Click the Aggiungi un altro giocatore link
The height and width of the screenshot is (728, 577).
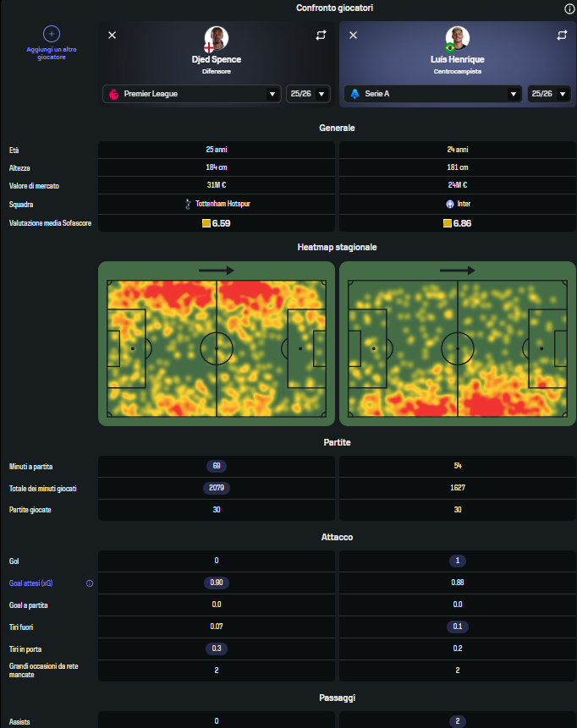[x=52, y=53]
